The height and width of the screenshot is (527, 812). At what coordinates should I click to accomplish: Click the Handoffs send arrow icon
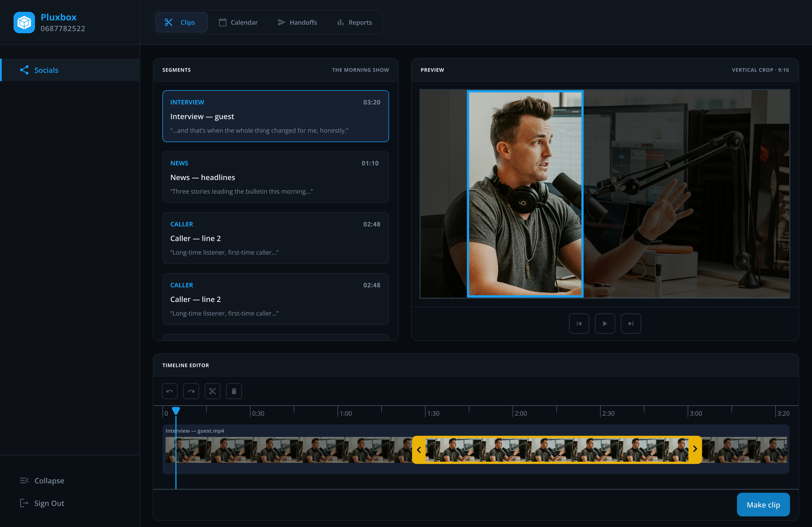pos(281,23)
